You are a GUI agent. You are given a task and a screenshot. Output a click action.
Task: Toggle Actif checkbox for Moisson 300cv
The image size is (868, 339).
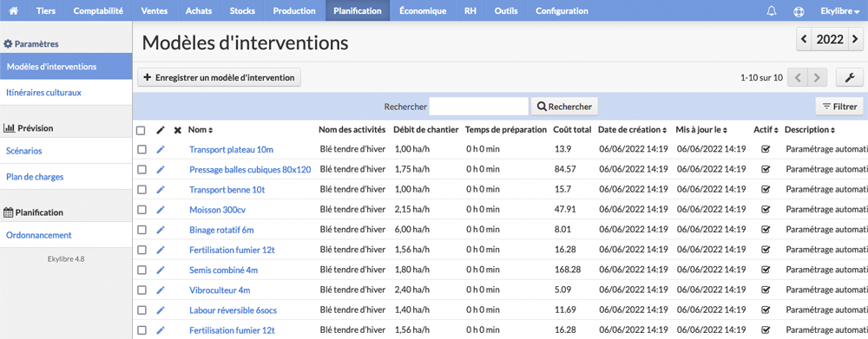[x=766, y=210]
